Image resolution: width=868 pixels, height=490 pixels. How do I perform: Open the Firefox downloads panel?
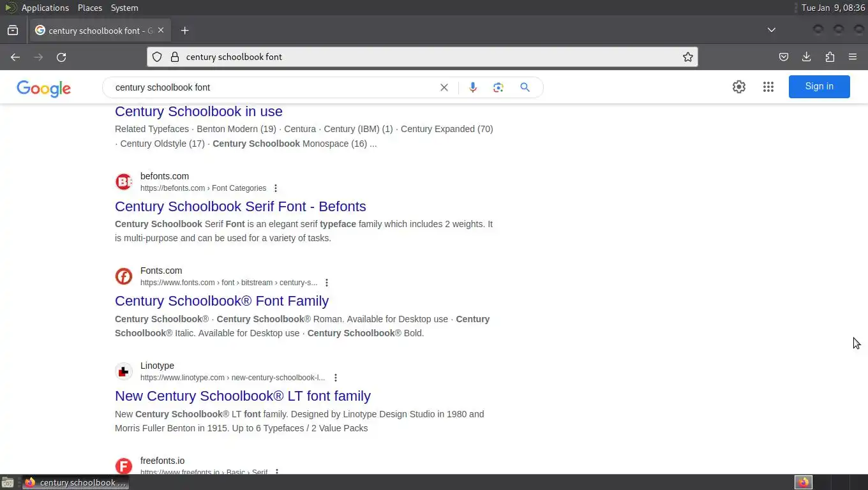(x=806, y=57)
